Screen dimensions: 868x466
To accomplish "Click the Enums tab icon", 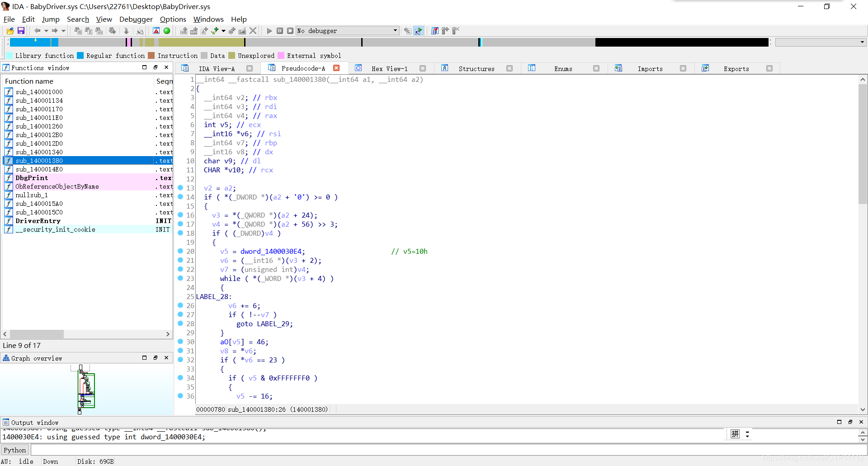I will click(532, 68).
